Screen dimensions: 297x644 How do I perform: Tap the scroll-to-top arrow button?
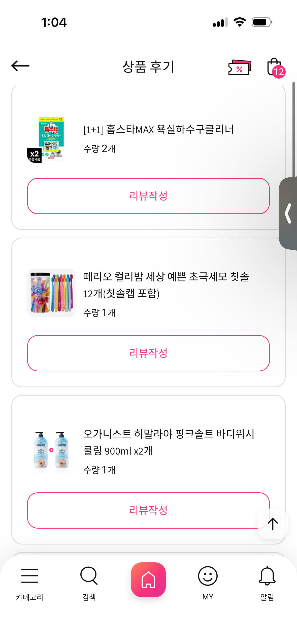click(x=273, y=524)
